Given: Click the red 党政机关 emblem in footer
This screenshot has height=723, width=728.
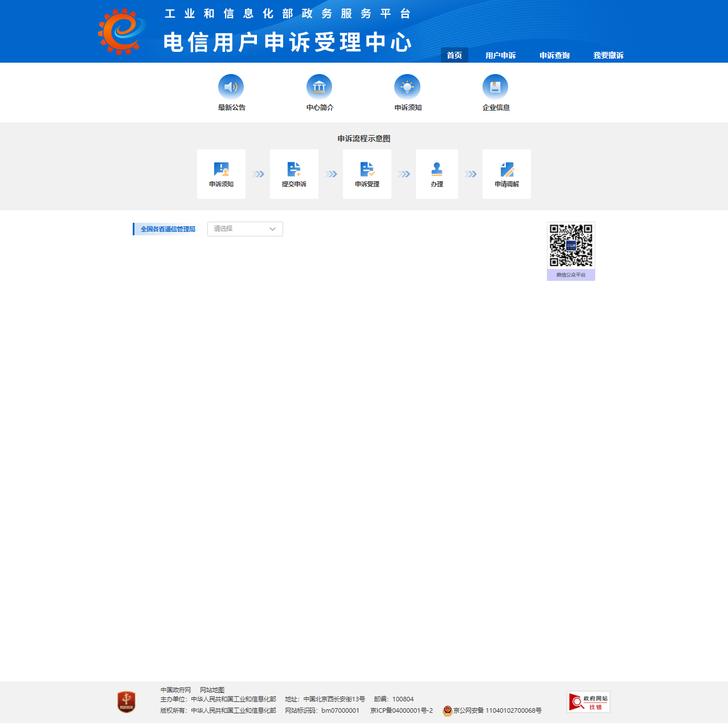Looking at the screenshot, I should (x=126, y=702).
